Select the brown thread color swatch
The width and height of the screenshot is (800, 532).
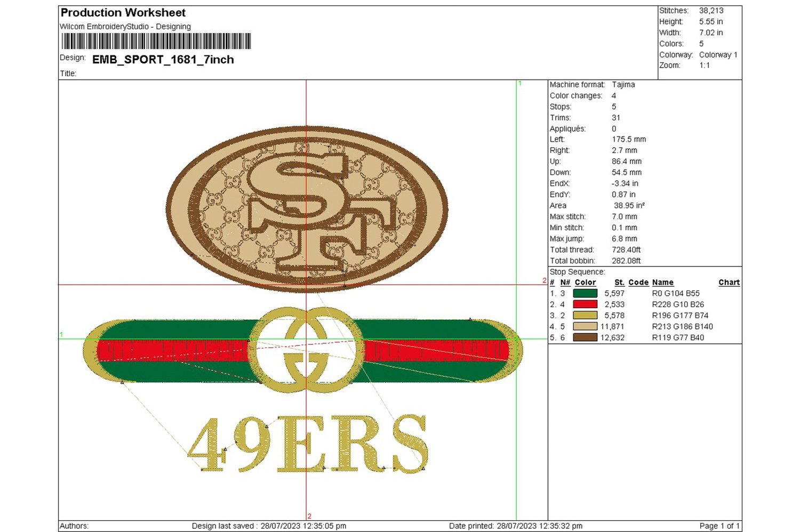tap(585, 337)
